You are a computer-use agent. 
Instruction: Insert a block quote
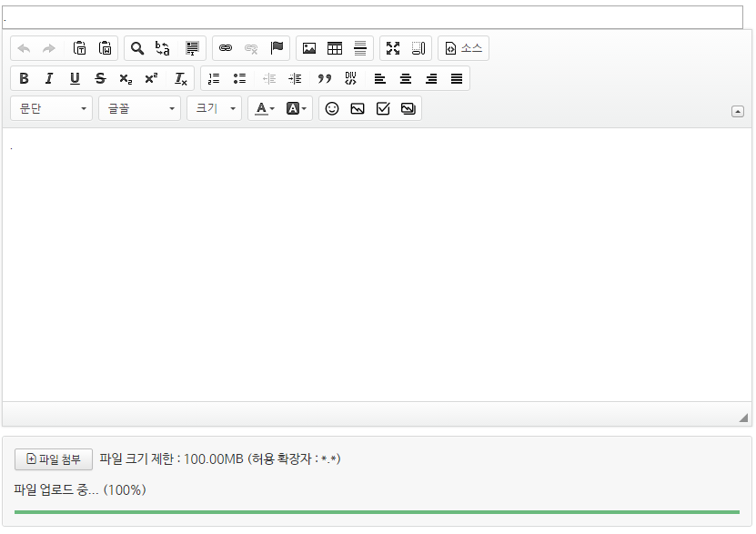click(325, 78)
